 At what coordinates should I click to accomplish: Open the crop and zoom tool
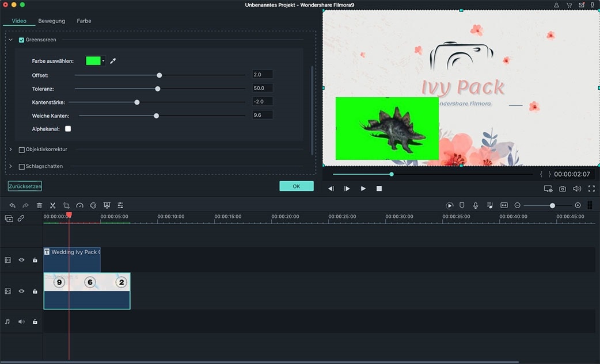click(x=66, y=205)
